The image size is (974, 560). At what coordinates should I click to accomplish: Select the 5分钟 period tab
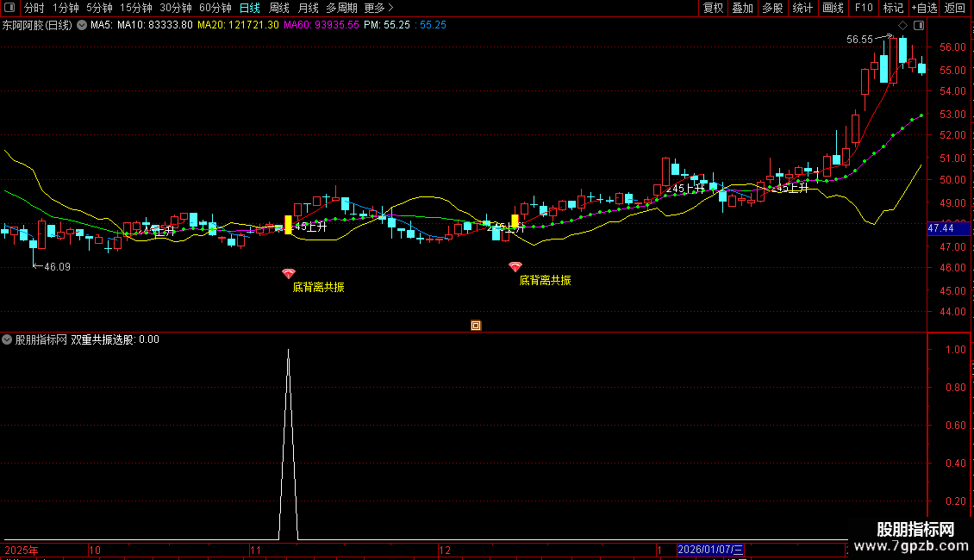click(99, 8)
